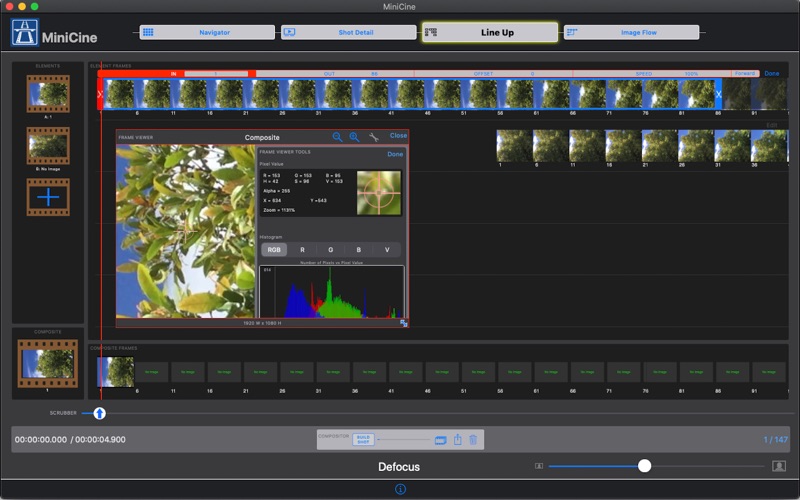Click the Build Shot button
The height and width of the screenshot is (500, 800).
[363, 439]
